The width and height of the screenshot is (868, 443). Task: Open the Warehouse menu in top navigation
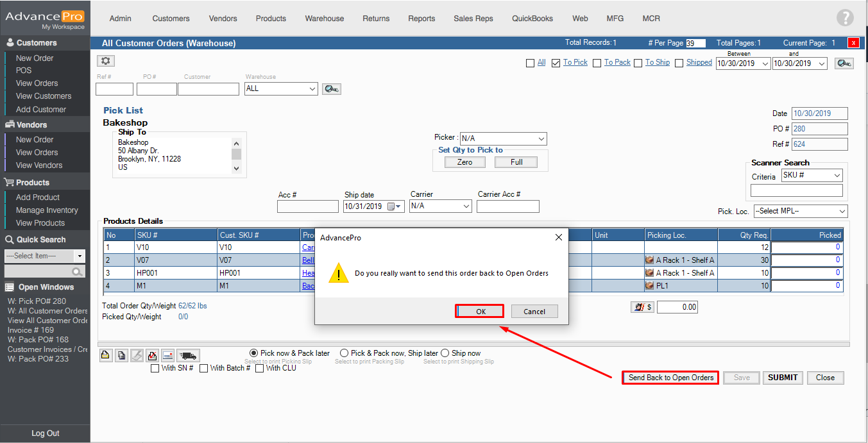pos(324,19)
